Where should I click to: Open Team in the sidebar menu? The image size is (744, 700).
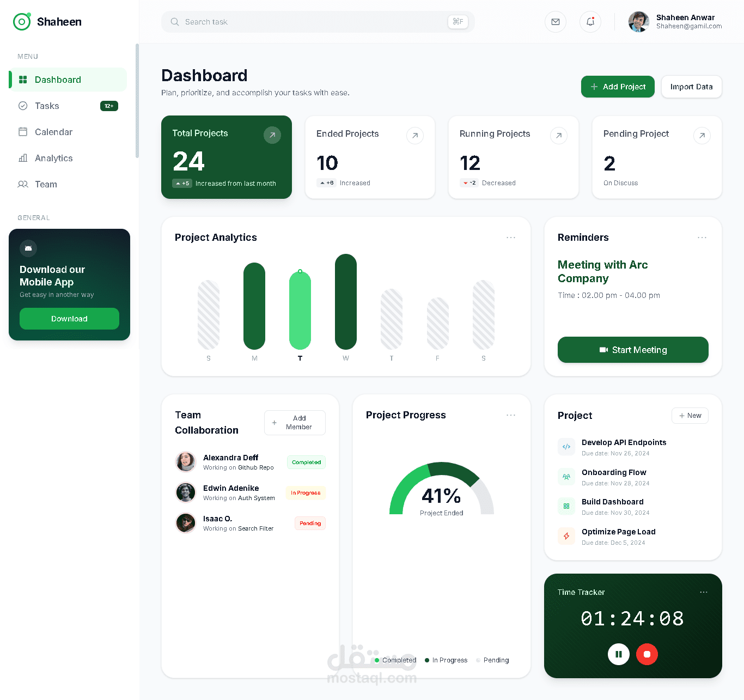click(68, 184)
